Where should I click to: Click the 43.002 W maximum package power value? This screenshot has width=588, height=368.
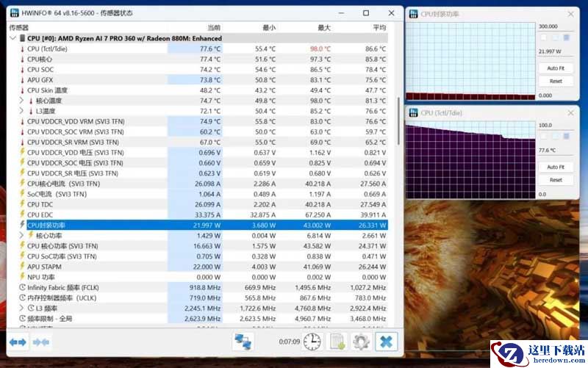(317, 226)
